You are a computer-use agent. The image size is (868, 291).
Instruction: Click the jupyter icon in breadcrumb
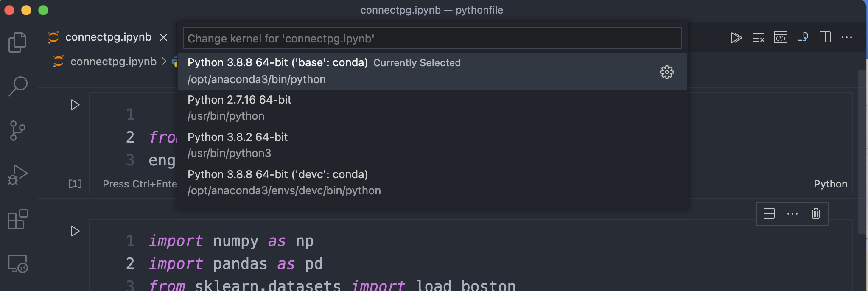click(59, 62)
